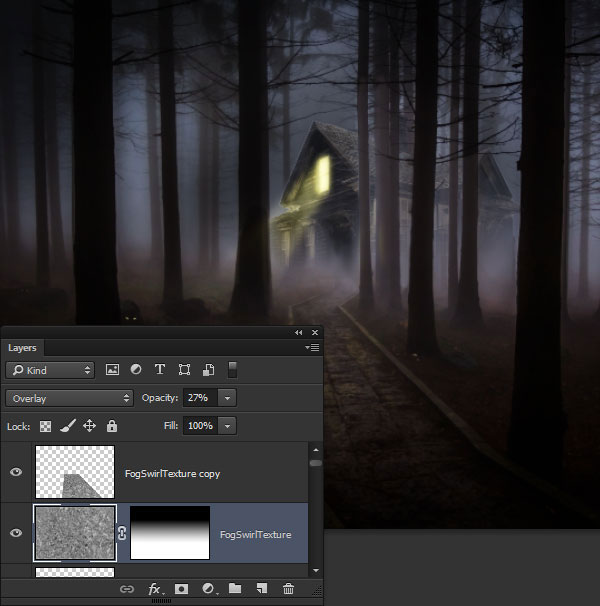Filter for smart objects icon
The height and width of the screenshot is (606, 600).
pyautogui.click(x=209, y=370)
